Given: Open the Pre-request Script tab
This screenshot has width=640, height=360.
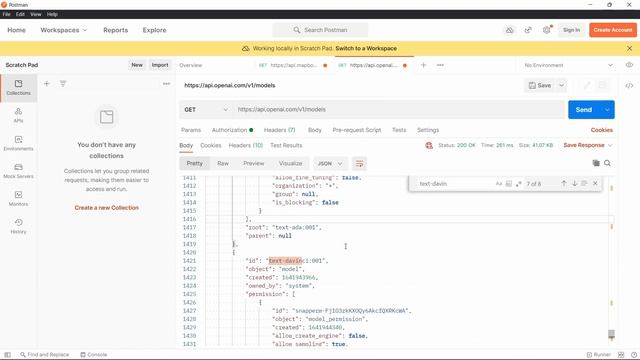Looking at the screenshot, I should 357,130.
